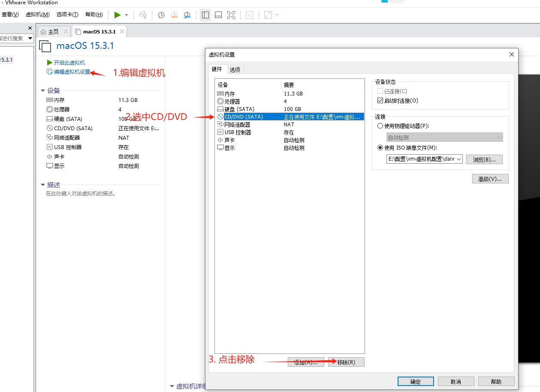This screenshot has width=540, height=392.
Task: Open the 查看(V) menu
Action: point(9,15)
